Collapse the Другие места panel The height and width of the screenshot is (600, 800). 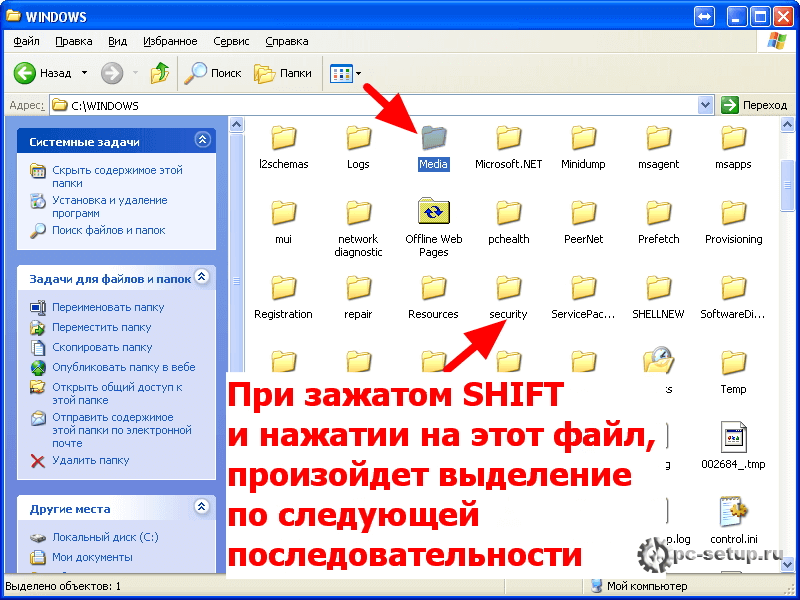tap(202, 507)
